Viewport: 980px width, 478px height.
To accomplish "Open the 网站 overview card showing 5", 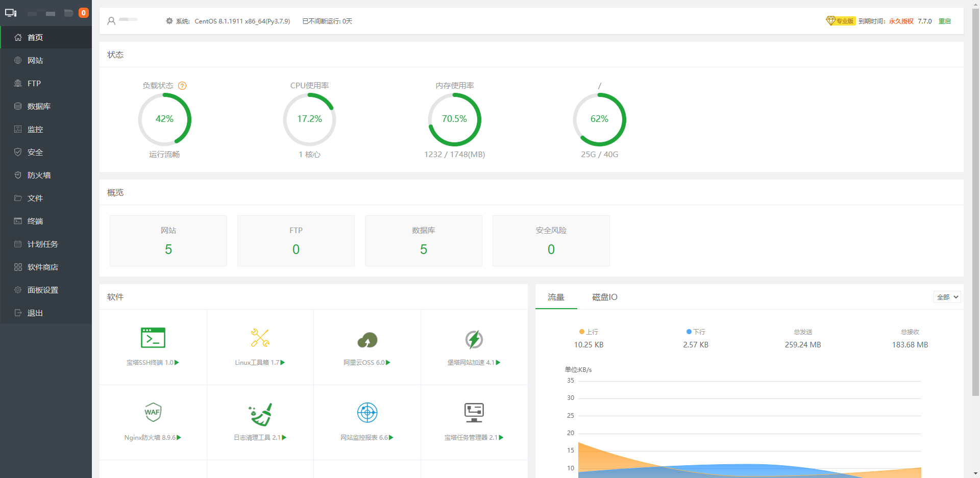I will 168,241.
